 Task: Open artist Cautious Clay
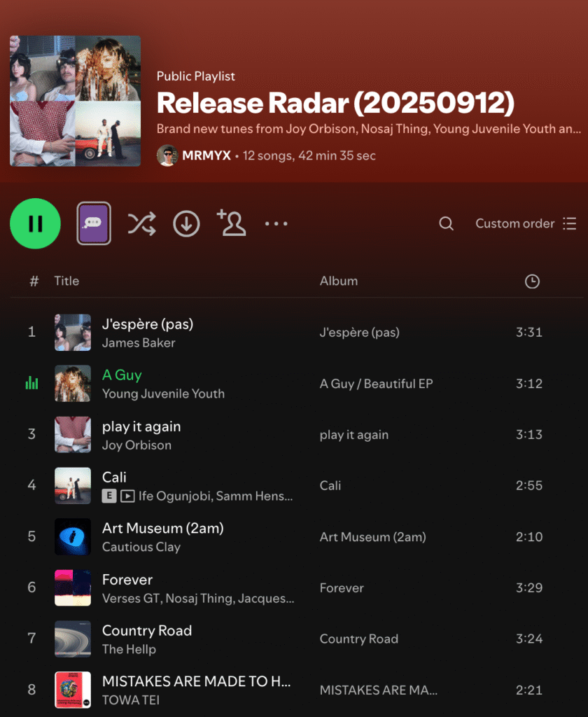point(141,548)
